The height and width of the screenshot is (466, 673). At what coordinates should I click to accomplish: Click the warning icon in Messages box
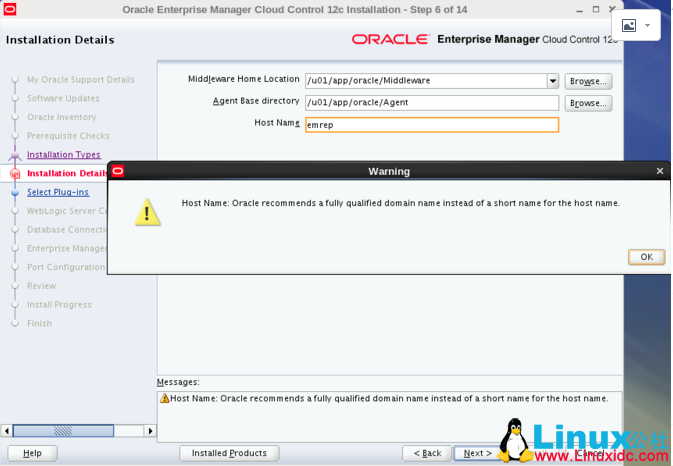[x=164, y=398]
